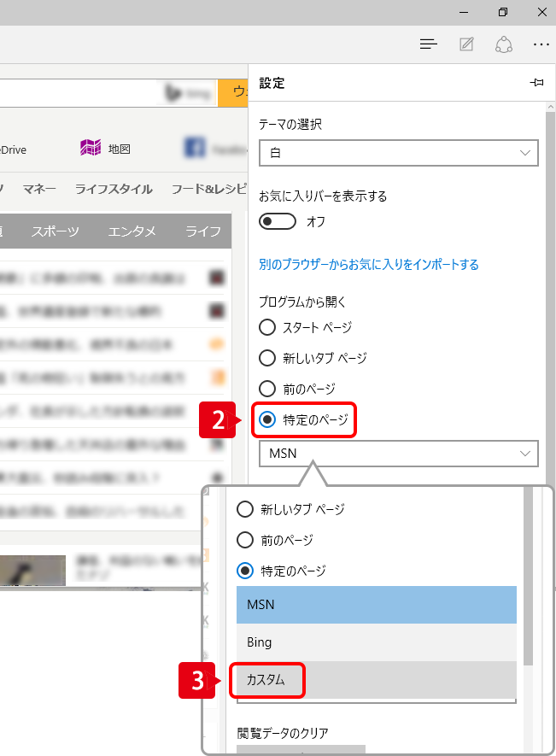Select 前のページ radio in the callout
This screenshot has height=756, width=556.
coord(245,540)
